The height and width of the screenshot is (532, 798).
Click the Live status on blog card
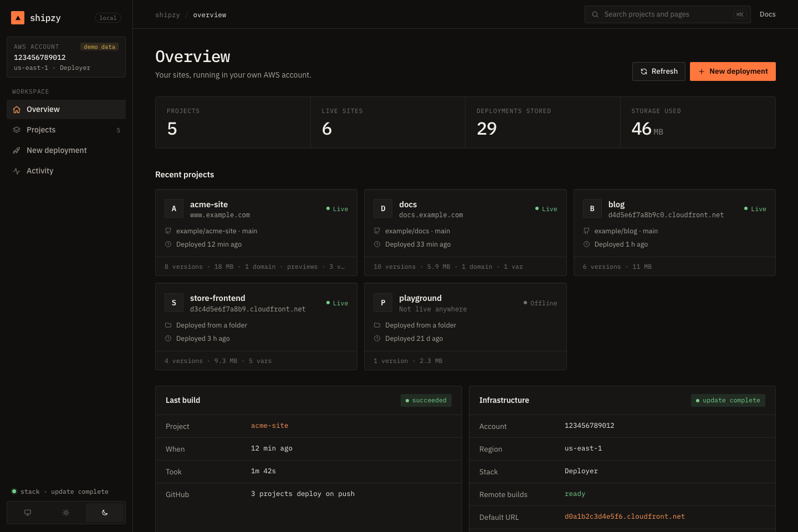click(x=755, y=209)
